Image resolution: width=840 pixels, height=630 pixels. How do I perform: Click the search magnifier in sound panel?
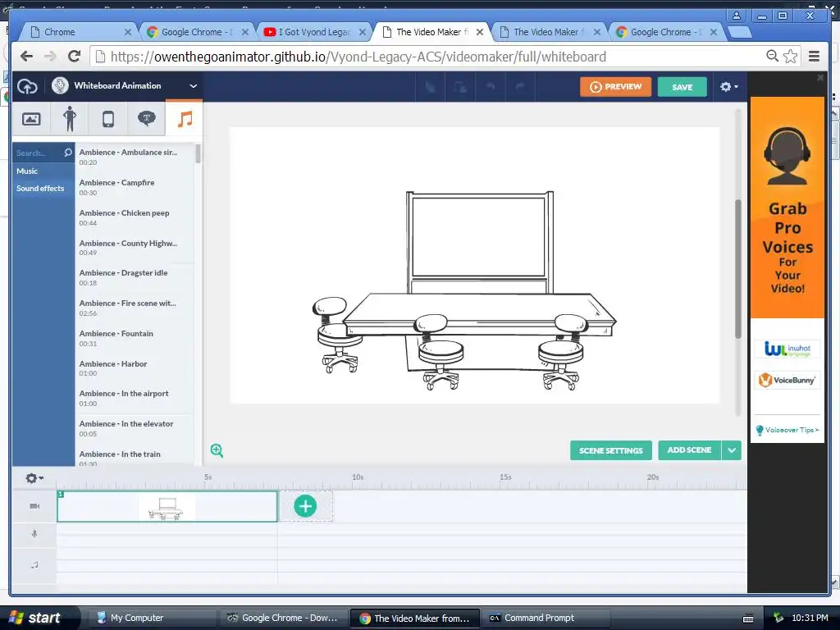click(68, 153)
